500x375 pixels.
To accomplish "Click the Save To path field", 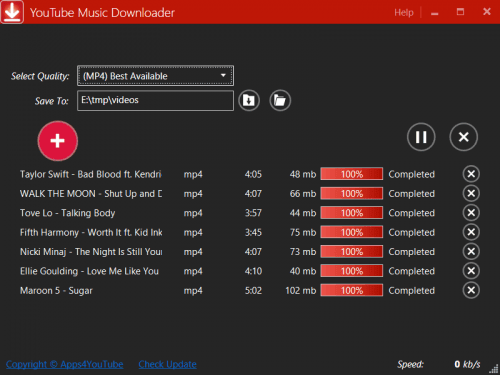I will pos(155,100).
